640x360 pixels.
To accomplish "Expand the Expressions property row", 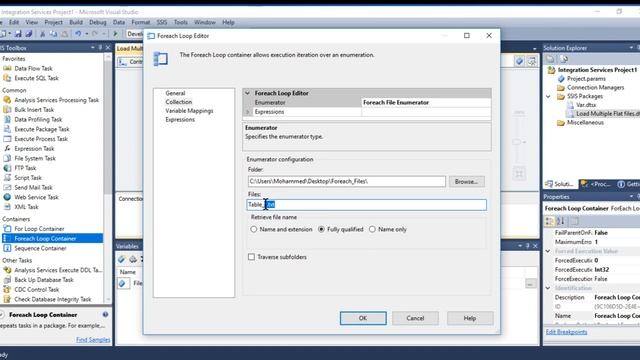I will pos(247,112).
